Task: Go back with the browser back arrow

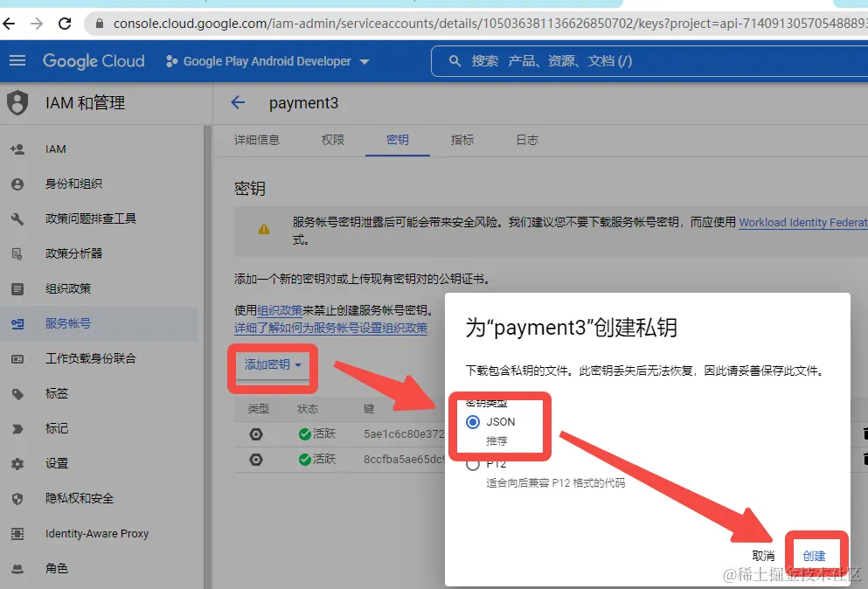Action: (x=9, y=24)
